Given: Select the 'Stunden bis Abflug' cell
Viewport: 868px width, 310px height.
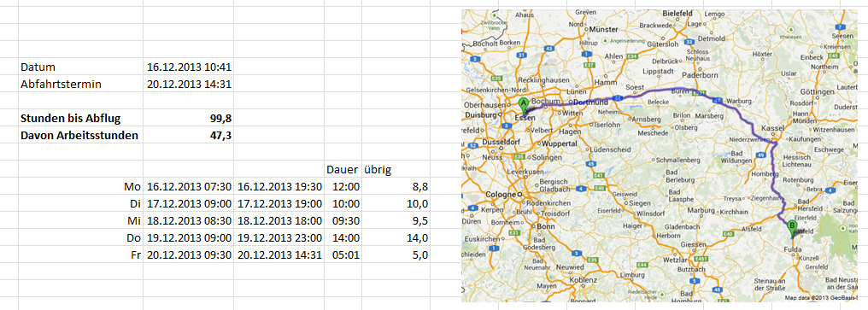Looking at the screenshot, I should tap(81, 118).
